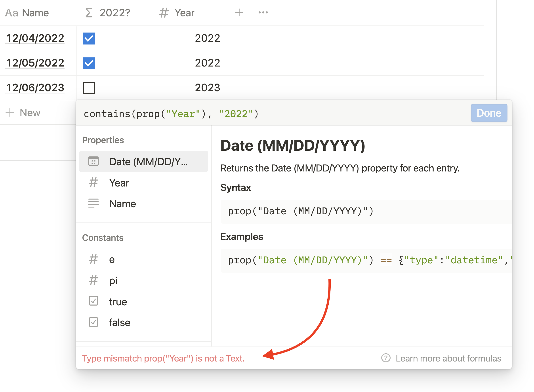
Task: Click the plus icon to add column
Action: point(239,13)
